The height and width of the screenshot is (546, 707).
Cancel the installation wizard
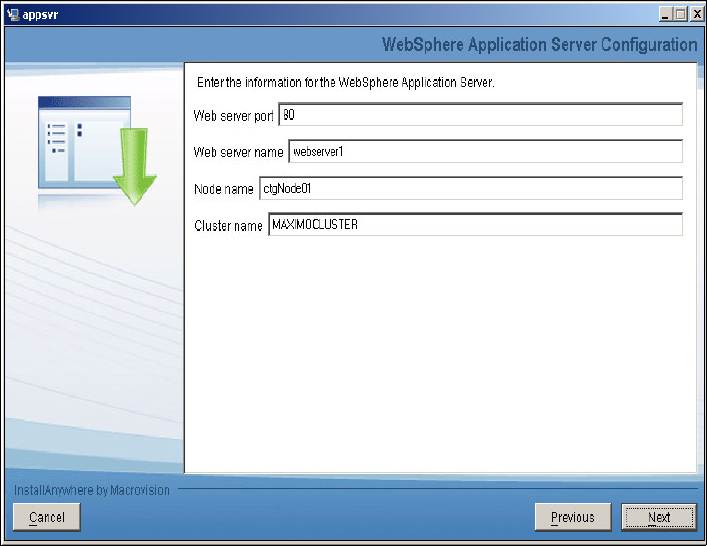[47, 517]
